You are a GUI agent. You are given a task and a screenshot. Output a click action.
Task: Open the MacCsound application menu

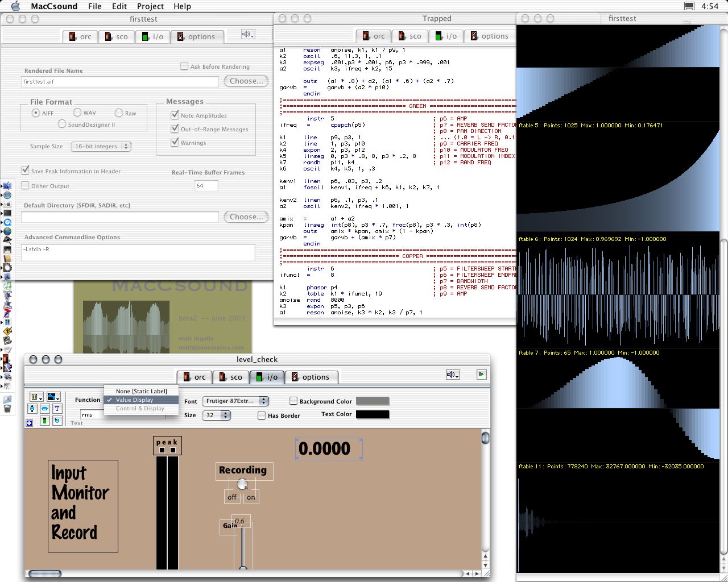point(55,6)
